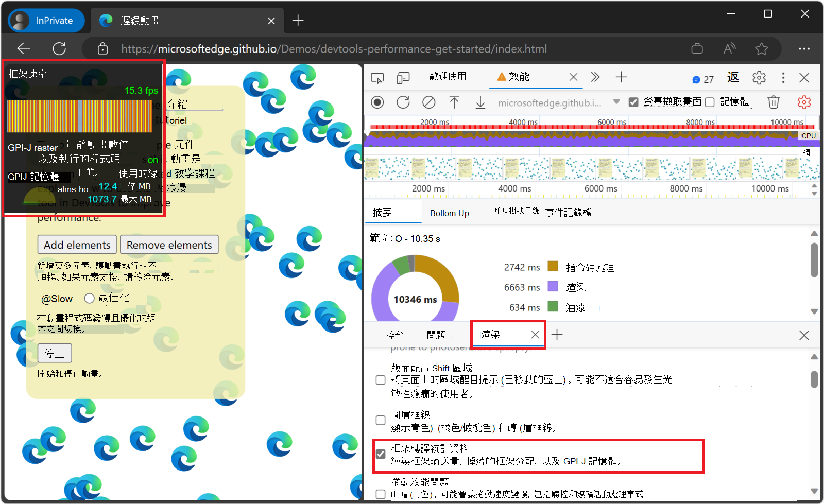Show more DevTools tabs chevron
This screenshot has width=824, height=504.
pos(595,77)
